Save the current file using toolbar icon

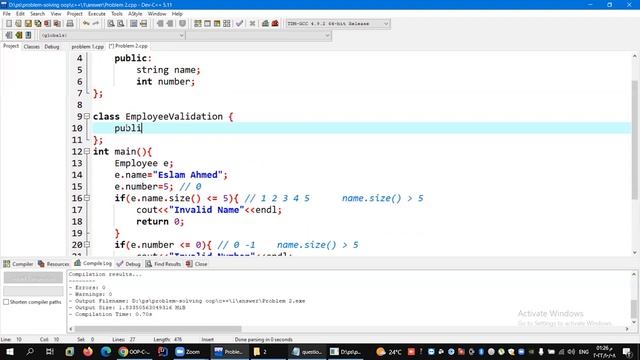point(28,24)
